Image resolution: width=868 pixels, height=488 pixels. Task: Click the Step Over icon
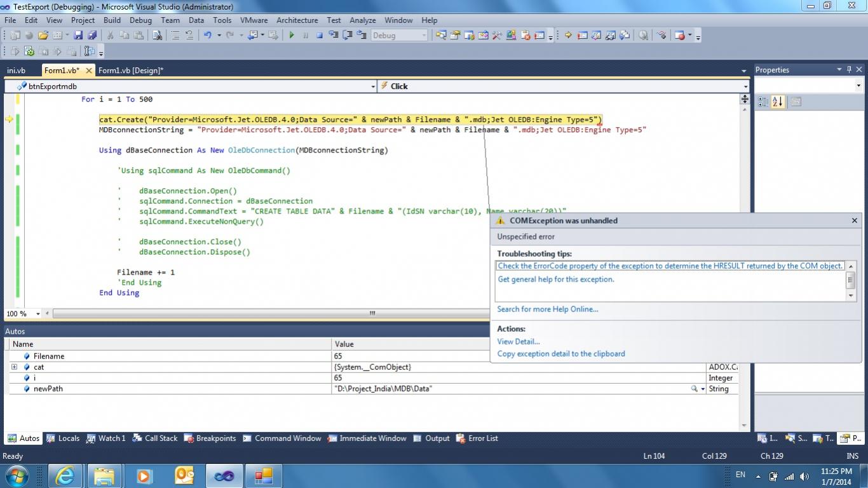click(x=347, y=36)
